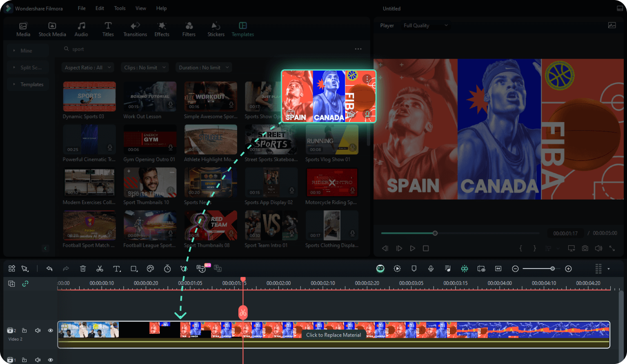Image resolution: width=627 pixels, height=364 pixels.
Task: Open the Help menu
Action: (161, 8)
